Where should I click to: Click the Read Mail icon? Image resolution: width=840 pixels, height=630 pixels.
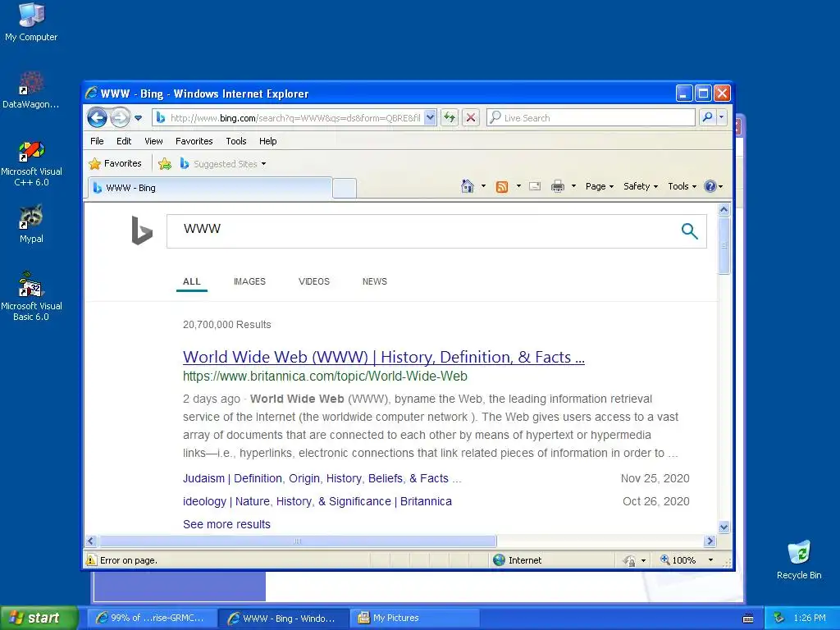[535, 186]
